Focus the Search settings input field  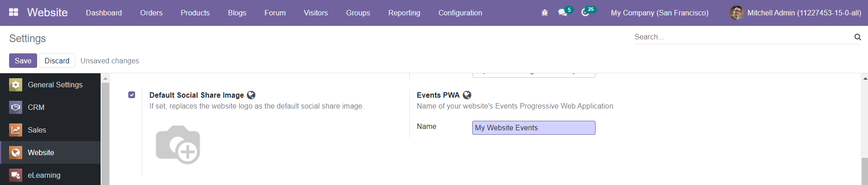click(x=742, y=37)
